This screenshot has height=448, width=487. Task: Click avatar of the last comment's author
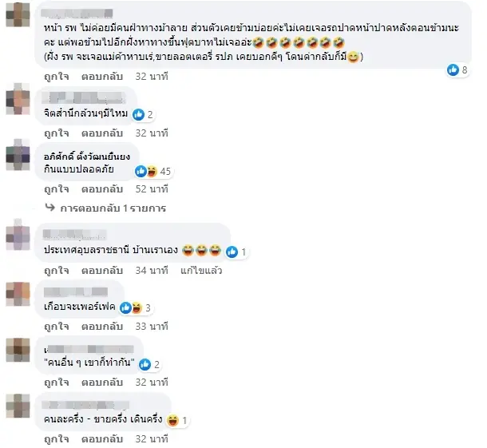click(x=18, y=406)
